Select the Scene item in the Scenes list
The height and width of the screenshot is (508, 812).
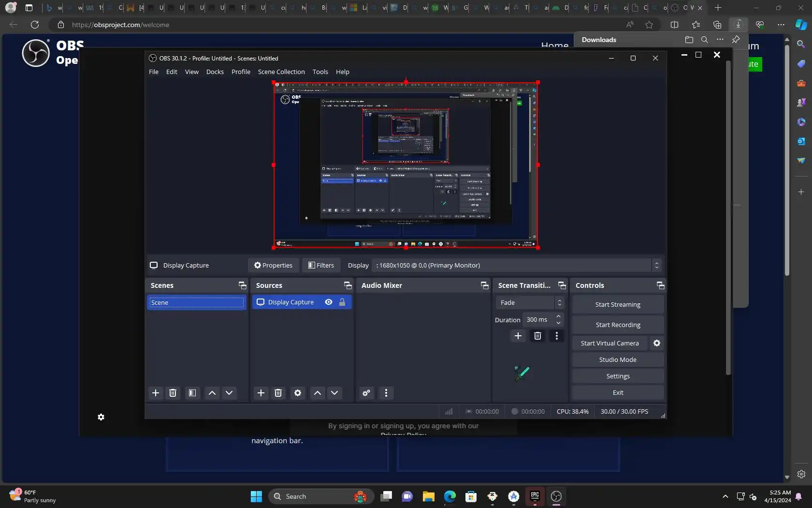197,302
